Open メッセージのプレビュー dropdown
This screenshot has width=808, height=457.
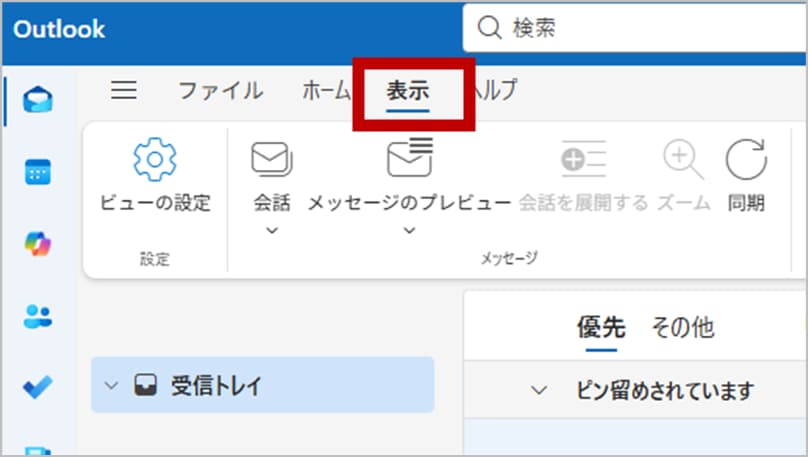[408, 231]
